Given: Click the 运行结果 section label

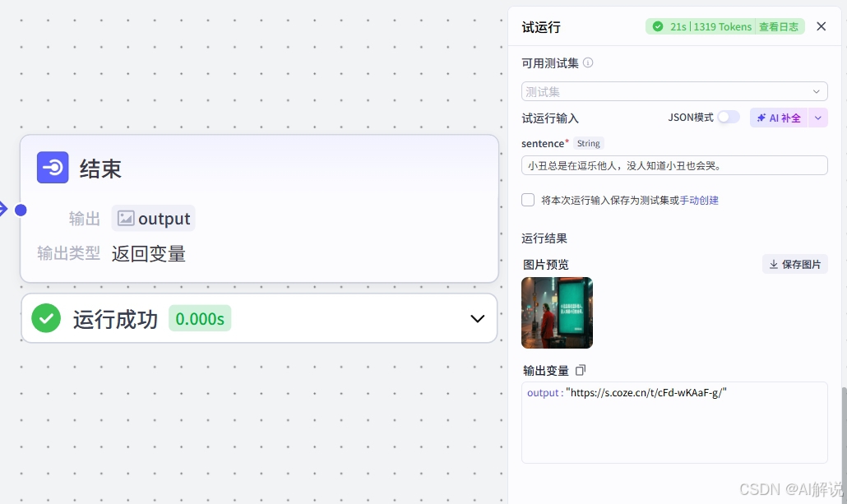Looking at the screenshot, I should [544, 238].
